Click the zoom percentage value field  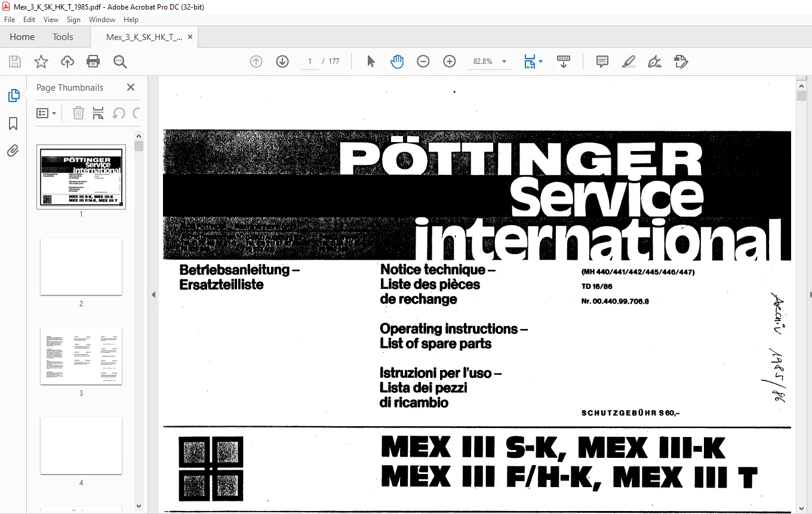483,61
